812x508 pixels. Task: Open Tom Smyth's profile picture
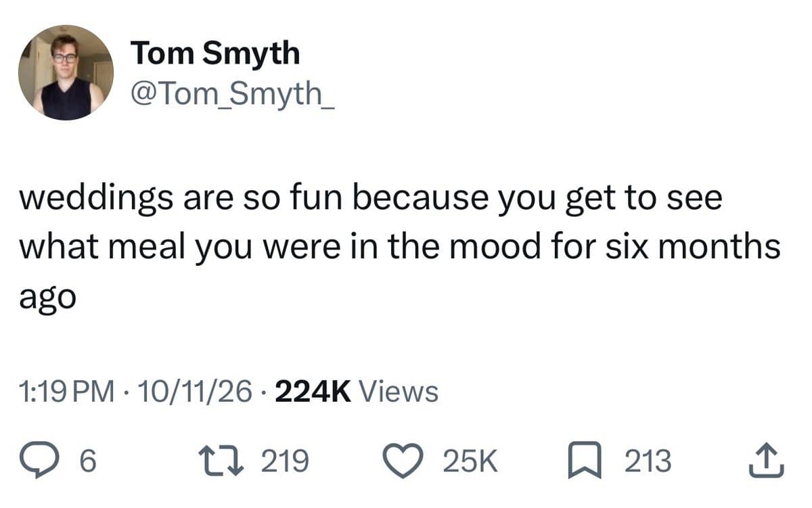(x=66, y=72)
